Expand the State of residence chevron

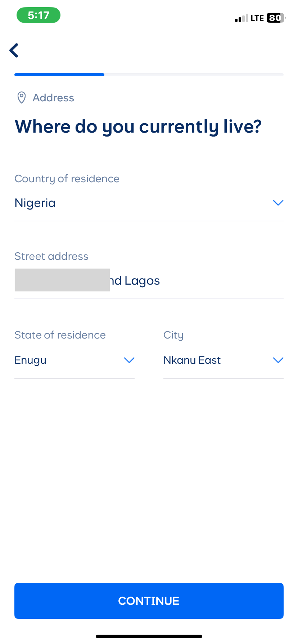(129, 360)
